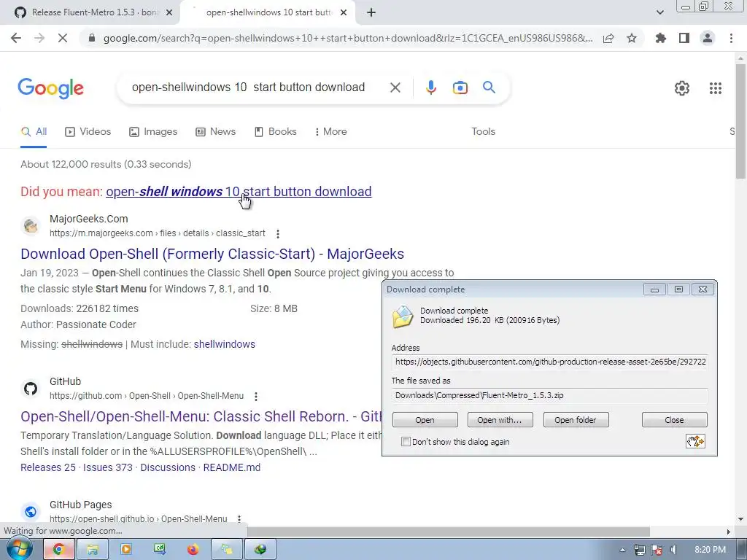Open the search Tools option
Screen dimensions: 747x560
coord(483,131)
